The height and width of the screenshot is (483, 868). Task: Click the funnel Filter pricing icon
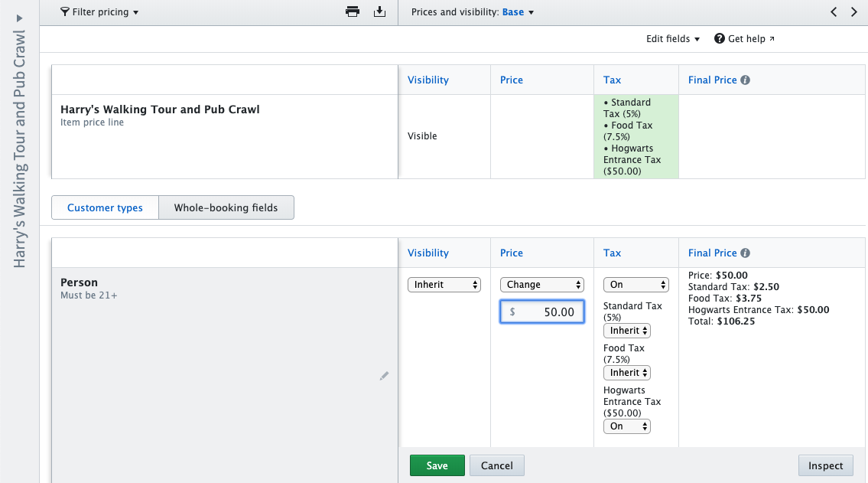(65, 11)
